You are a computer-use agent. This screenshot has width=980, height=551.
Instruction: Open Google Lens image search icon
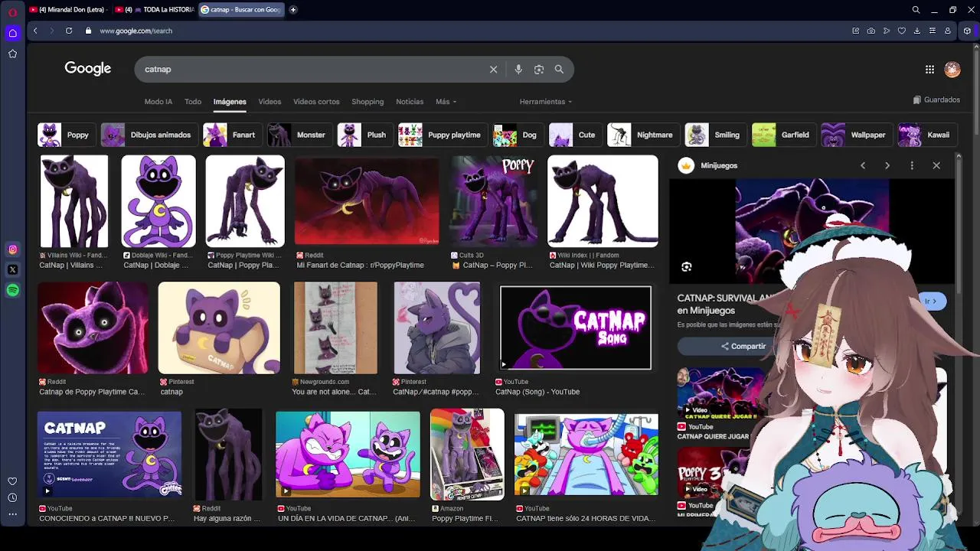tap(539, 69)
